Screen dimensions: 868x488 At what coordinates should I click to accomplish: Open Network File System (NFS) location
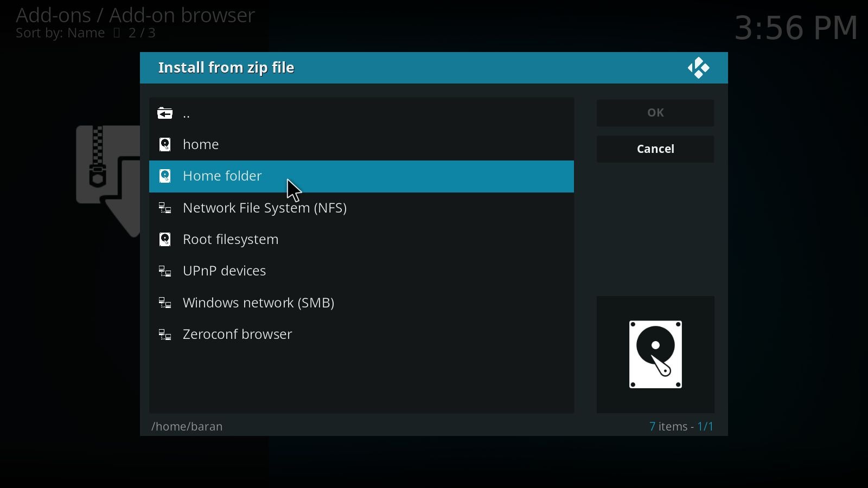tap(361, 208)
